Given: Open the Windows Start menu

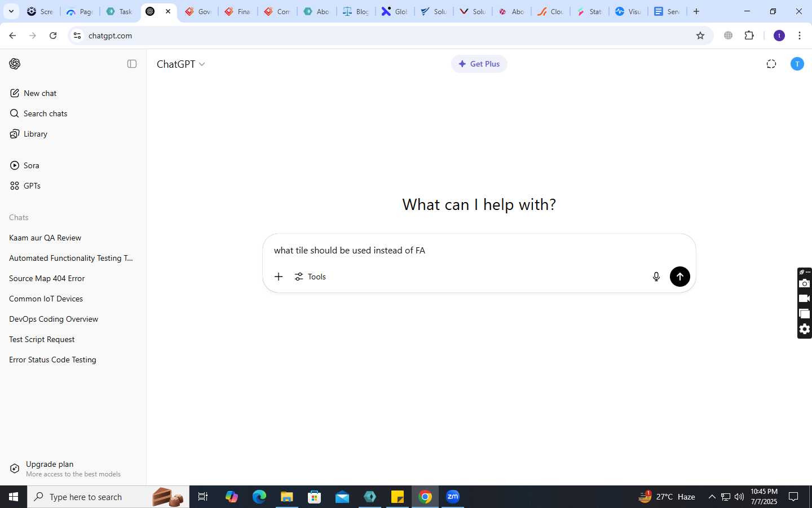Looking at the screenshot, I should pyautogui.click(x=14, y=497).
